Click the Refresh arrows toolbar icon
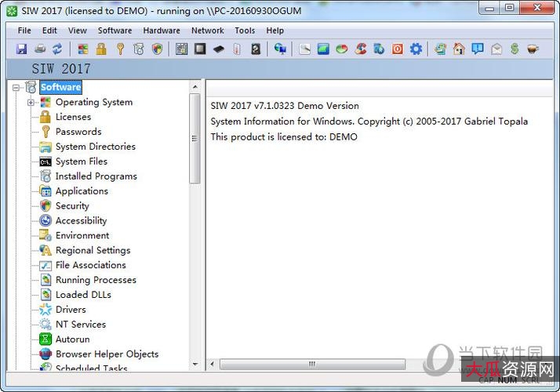The width and height of the screenshot is (560, 392). 56,49
